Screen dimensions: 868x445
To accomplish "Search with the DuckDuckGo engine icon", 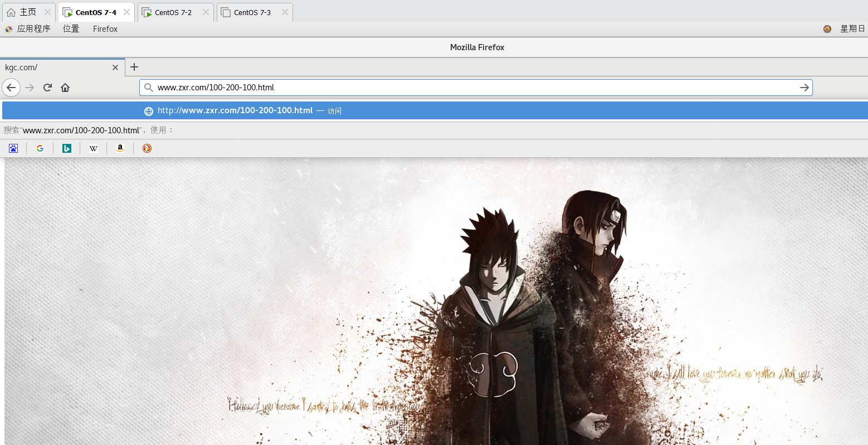I will (146, 148).
